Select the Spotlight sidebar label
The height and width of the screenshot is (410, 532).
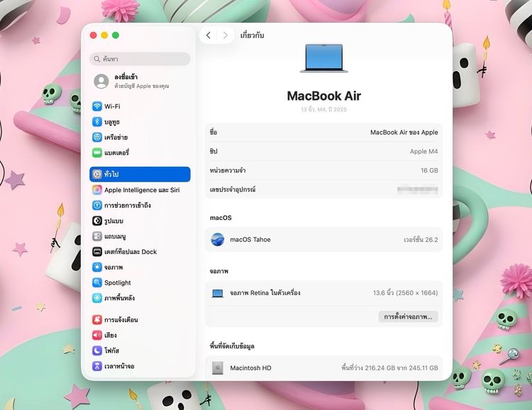point(118,283)
